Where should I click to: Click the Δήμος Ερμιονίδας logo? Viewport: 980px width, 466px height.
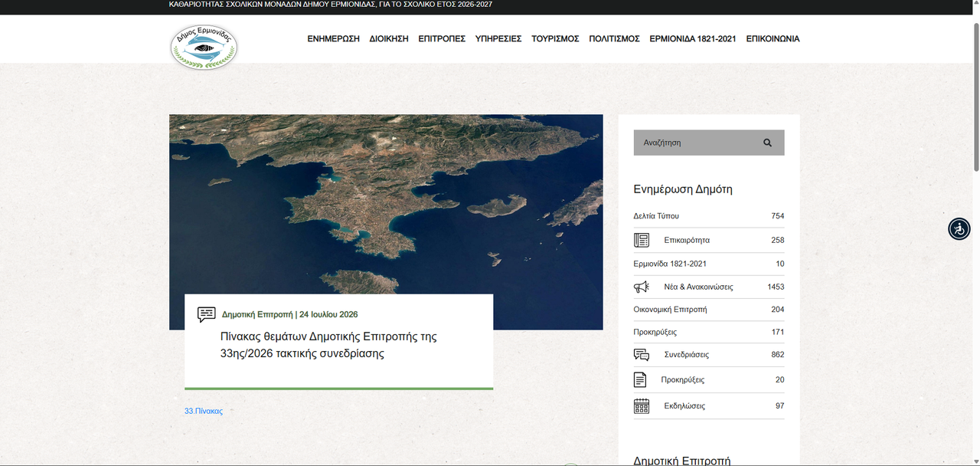coord(204,47)
